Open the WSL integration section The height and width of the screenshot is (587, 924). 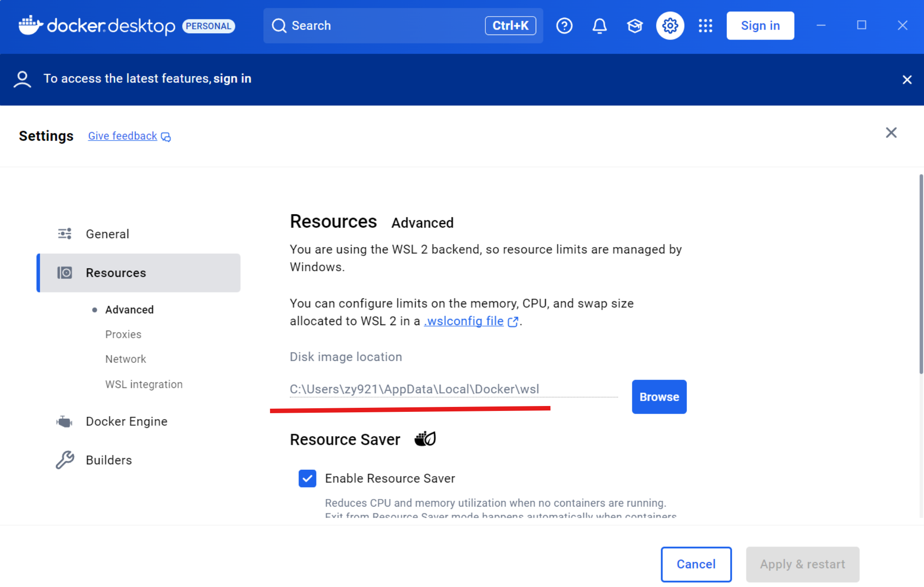[x=144, y=384]
